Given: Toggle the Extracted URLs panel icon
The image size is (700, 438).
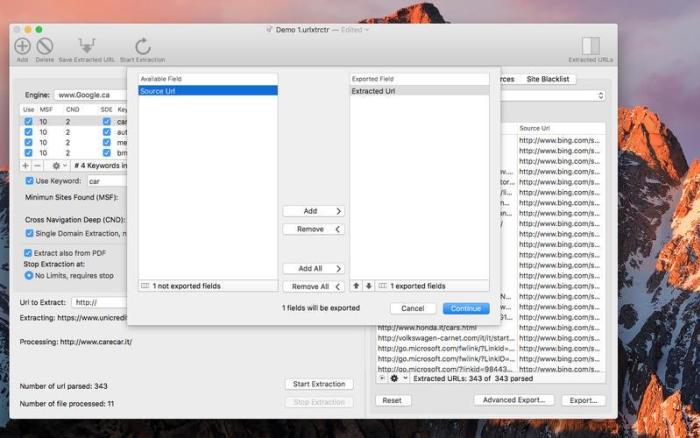Looking at the screenshot, I should coord(590,46).
